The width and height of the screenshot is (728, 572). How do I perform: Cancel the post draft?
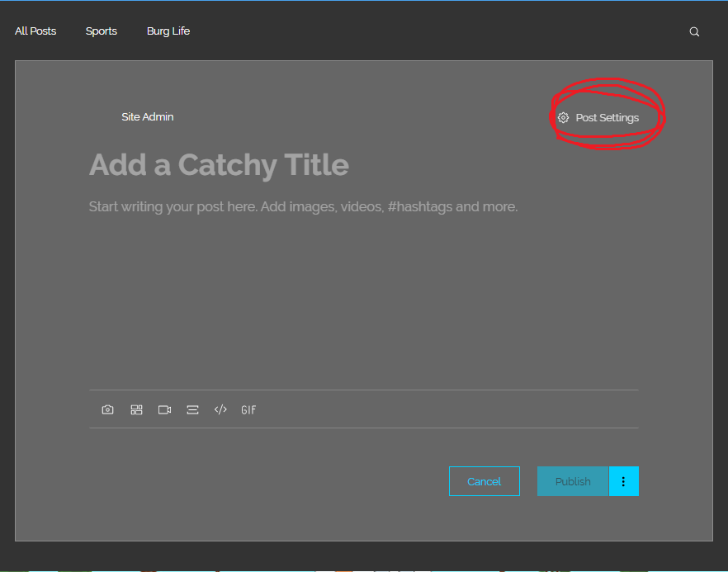click(x=484, y=481)
